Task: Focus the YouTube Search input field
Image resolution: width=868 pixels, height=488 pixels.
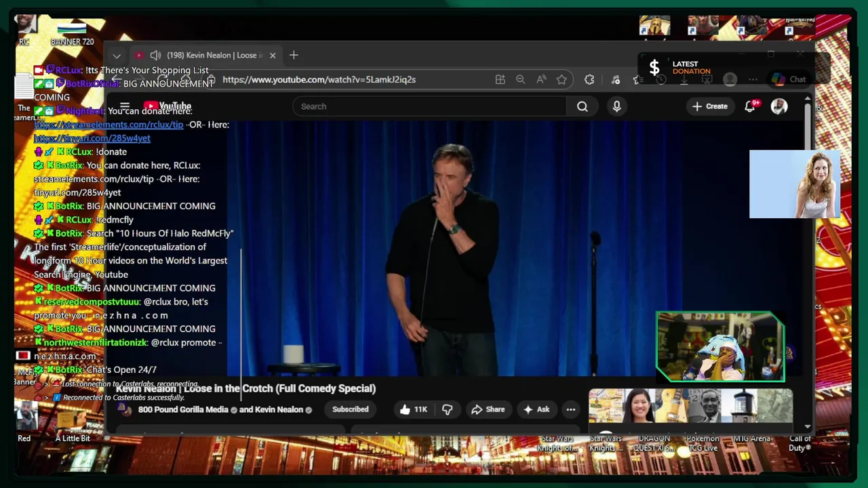Action: [430, 106]
